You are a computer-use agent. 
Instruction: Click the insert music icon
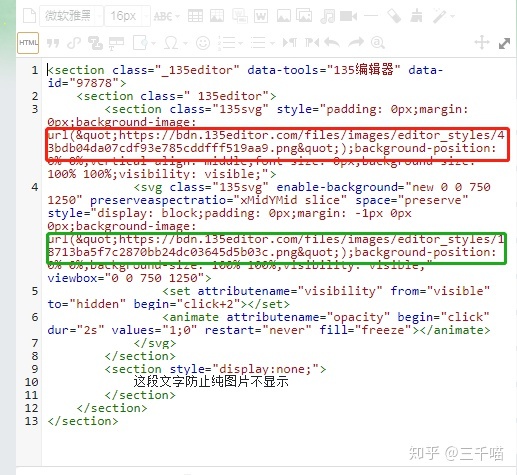click(327, 16)
